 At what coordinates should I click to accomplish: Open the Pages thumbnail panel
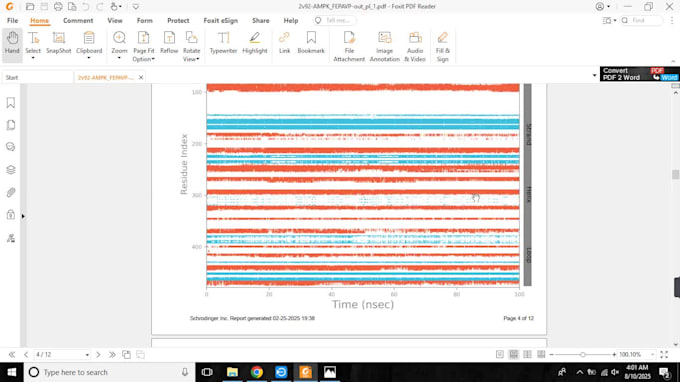(x=11, y=125)
